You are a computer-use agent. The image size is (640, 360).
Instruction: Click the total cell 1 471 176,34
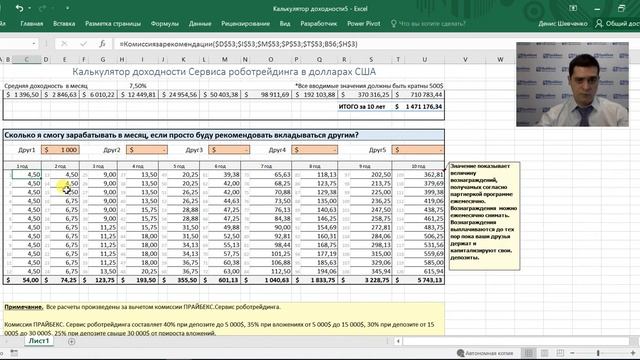(x=418, y=107)
